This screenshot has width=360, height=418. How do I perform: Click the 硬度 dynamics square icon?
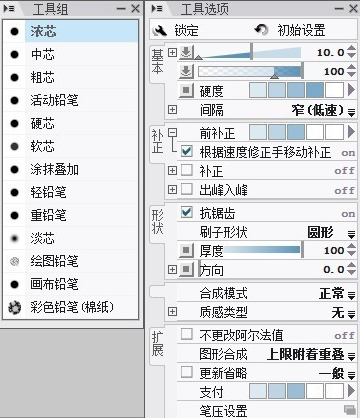click(186, 90)
